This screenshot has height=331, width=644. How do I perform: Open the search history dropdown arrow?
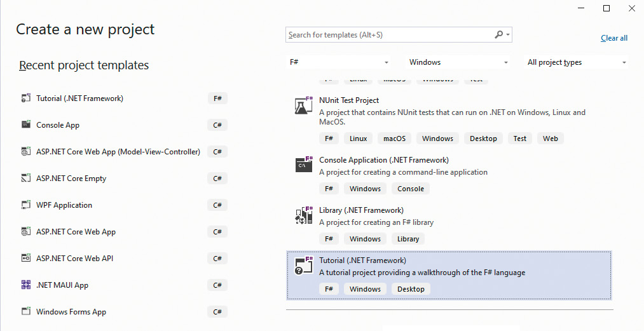click(508, 35)
